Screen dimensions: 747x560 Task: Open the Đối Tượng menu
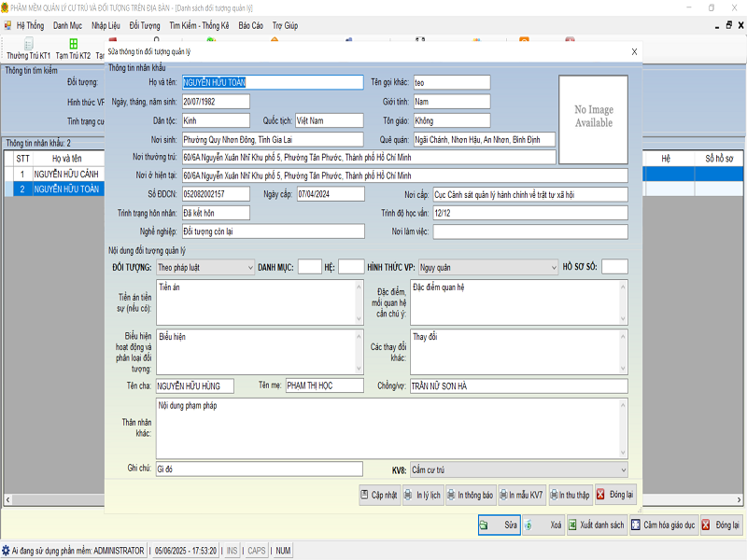145,25
